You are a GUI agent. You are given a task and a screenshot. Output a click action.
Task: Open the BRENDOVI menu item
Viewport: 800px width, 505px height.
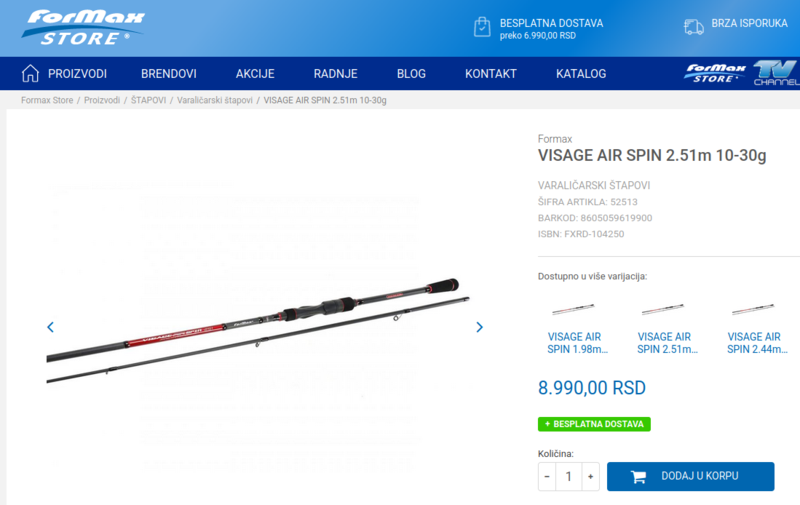tap(169, 74)
